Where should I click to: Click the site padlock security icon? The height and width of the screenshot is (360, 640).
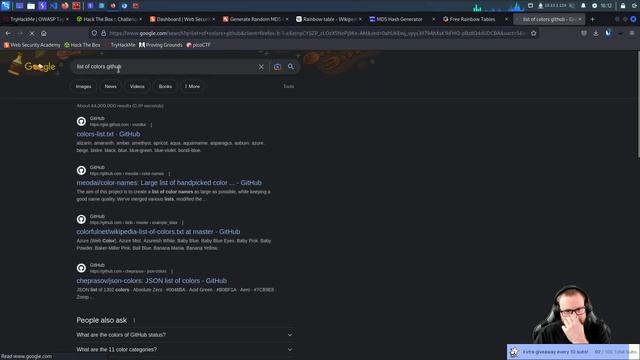103,33
